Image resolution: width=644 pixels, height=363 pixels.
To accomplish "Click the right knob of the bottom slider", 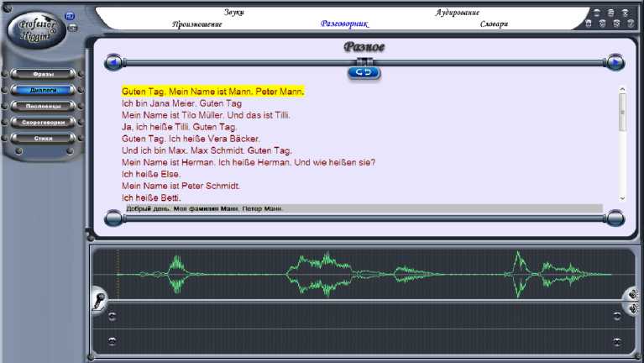I will [x=615, y=218].
